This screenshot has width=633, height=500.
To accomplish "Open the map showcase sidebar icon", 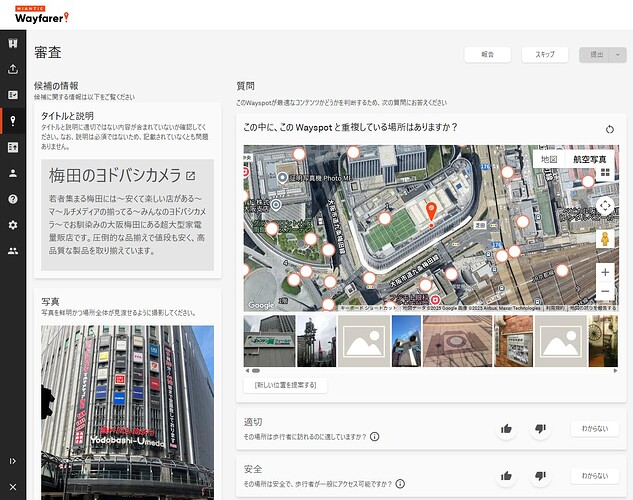I will coord(13,43).
